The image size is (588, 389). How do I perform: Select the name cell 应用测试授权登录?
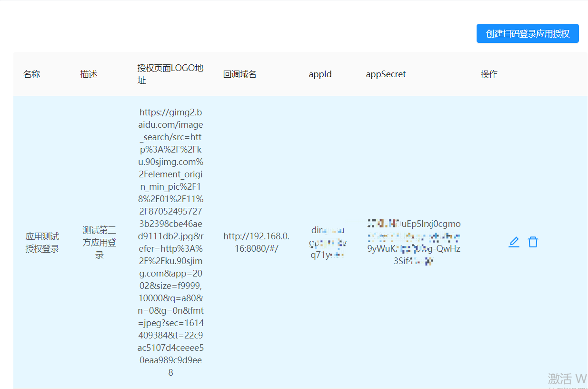(42, 242)
